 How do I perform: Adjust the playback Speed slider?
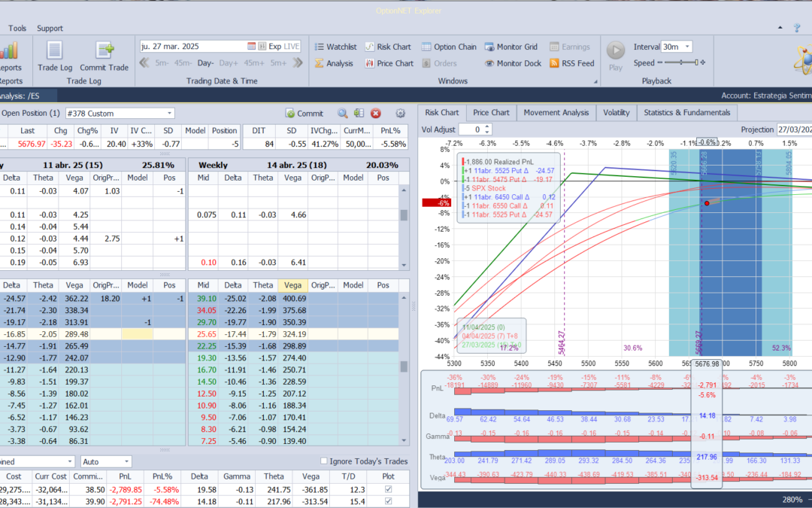[x=681, y=62]
